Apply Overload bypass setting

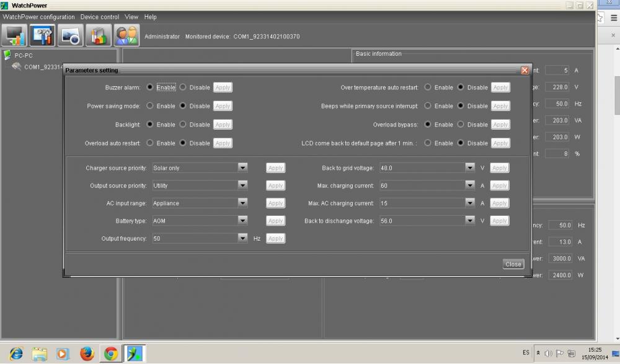tap(500, 125)
